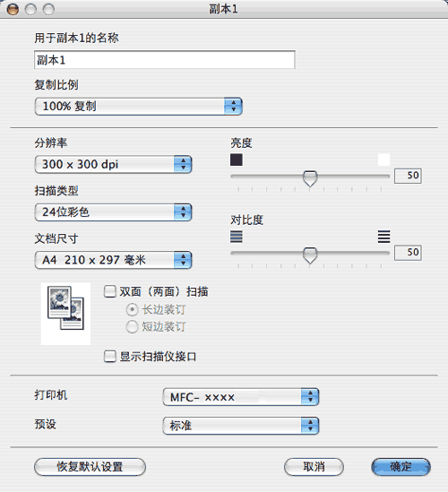This screenshot has height=492, width=448.
Task: Toggle 显示扫描仪接口 checkbox
Action: click(110, 357)
